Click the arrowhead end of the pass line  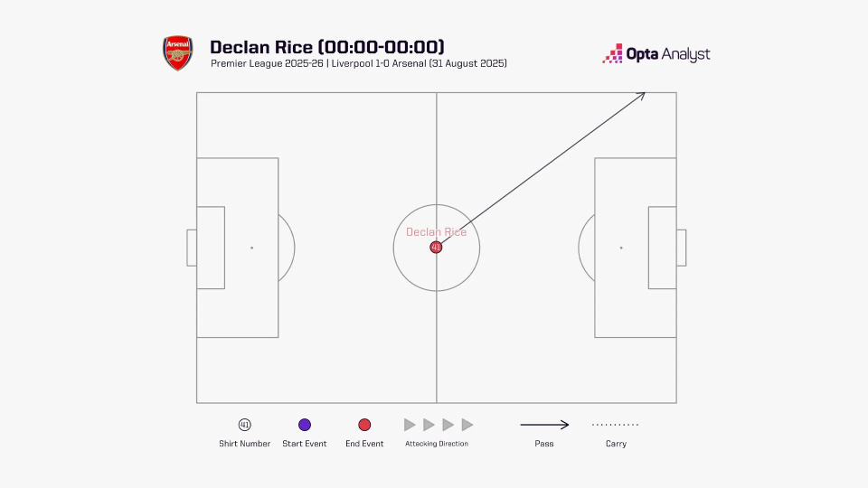click(x=644, y=93)
